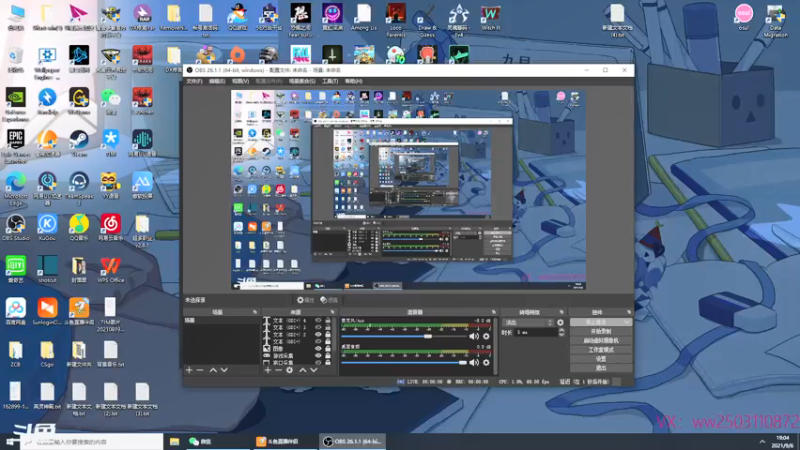
Task: Pop out the 混音器 dock panel
Action: (x=493, y=312)
